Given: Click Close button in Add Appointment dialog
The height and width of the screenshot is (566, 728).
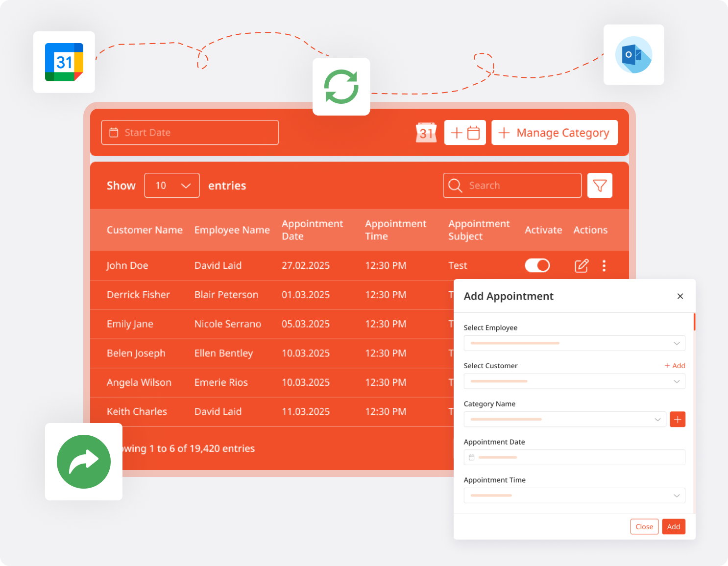Looking at the screenshot, I should [x=644, y=527].
